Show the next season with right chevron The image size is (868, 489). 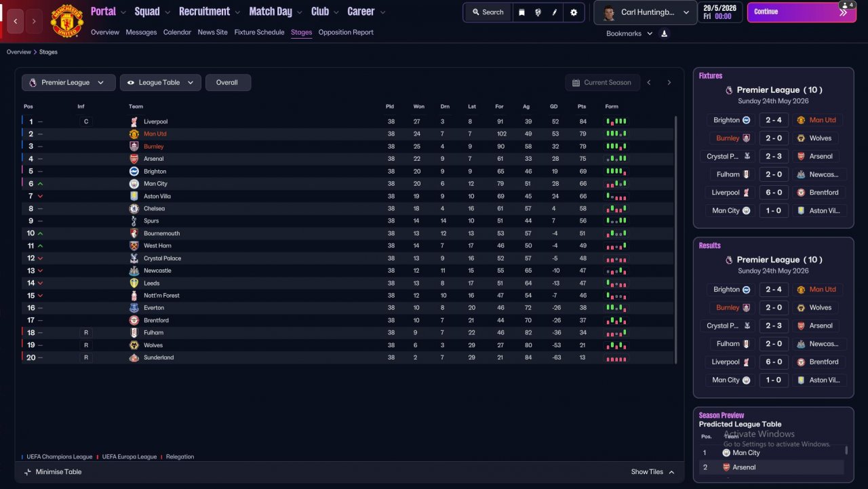coord(669,83)
